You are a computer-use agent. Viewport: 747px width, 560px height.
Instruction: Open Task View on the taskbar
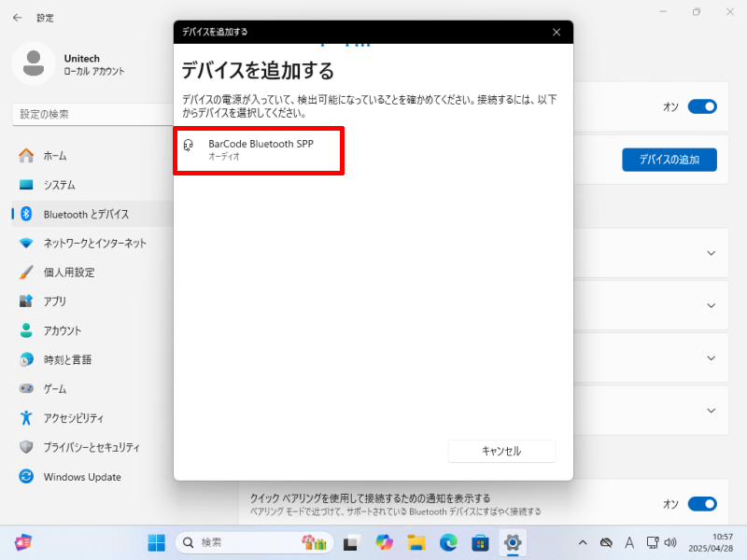coord(351,542)
